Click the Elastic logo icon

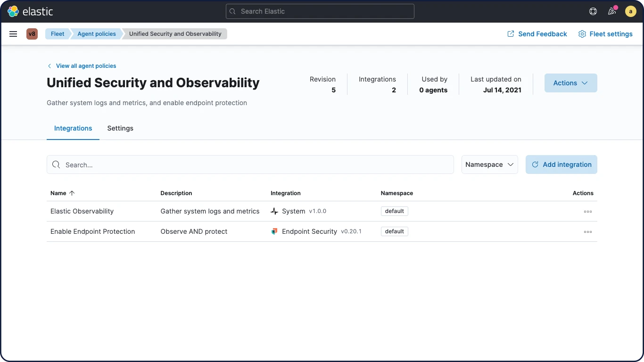(13, 11)
